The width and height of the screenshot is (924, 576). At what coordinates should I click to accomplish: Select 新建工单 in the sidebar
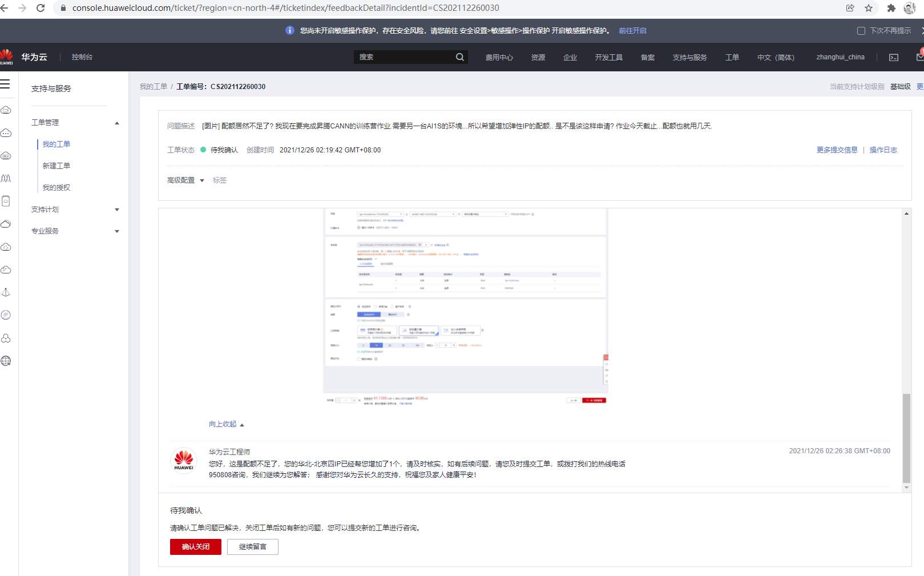tap(57, 166)
